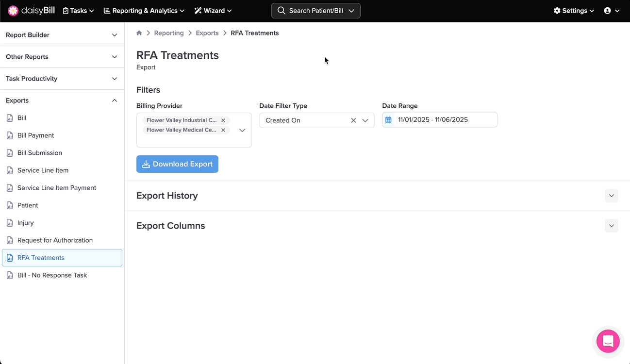Expand the Export History section
The image size is (630, 364).
[x=611, y=196]
